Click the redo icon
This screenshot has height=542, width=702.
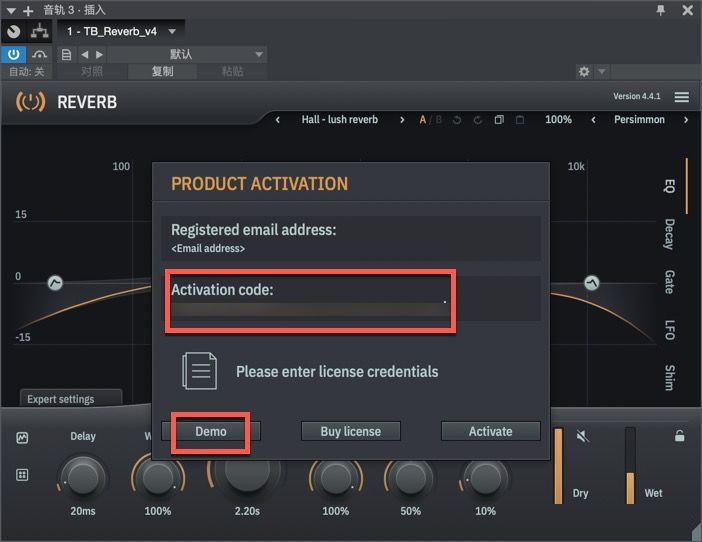tap(478, 119)
